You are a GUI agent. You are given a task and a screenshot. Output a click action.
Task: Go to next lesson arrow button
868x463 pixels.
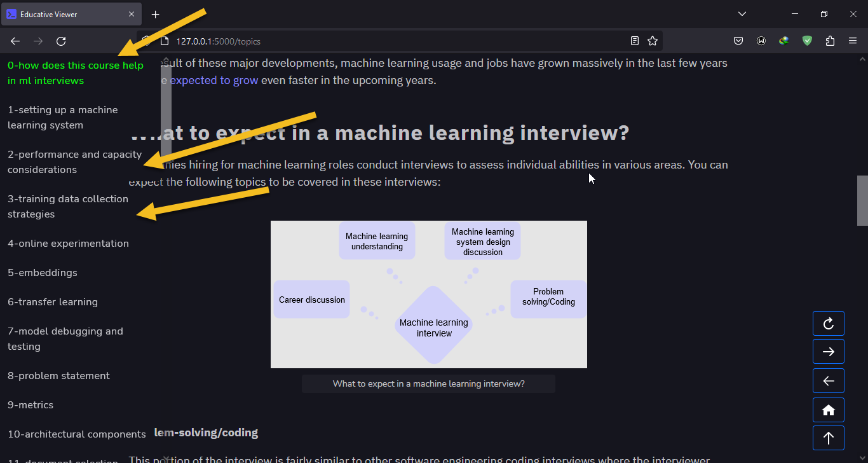point(829,352)
